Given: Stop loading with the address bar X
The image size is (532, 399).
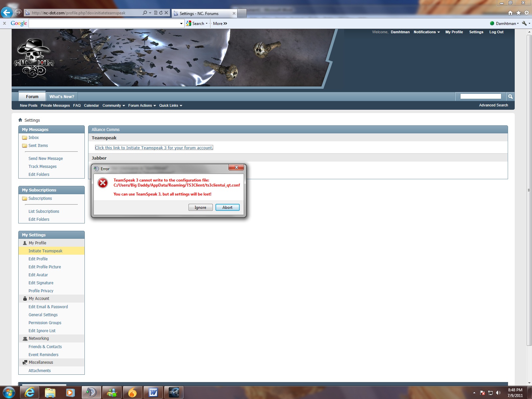Looking at the screenshot, I should 166,13.
